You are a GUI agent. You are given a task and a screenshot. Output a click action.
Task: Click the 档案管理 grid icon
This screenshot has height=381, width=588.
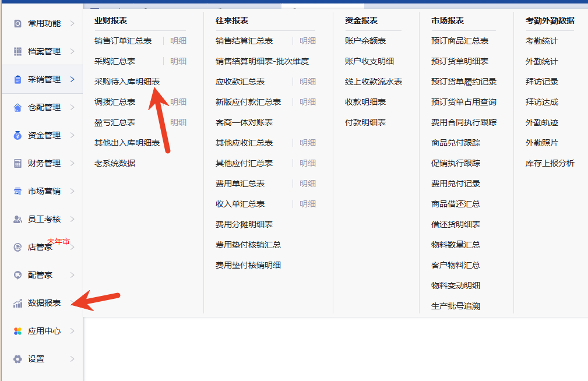coord(17,51)
